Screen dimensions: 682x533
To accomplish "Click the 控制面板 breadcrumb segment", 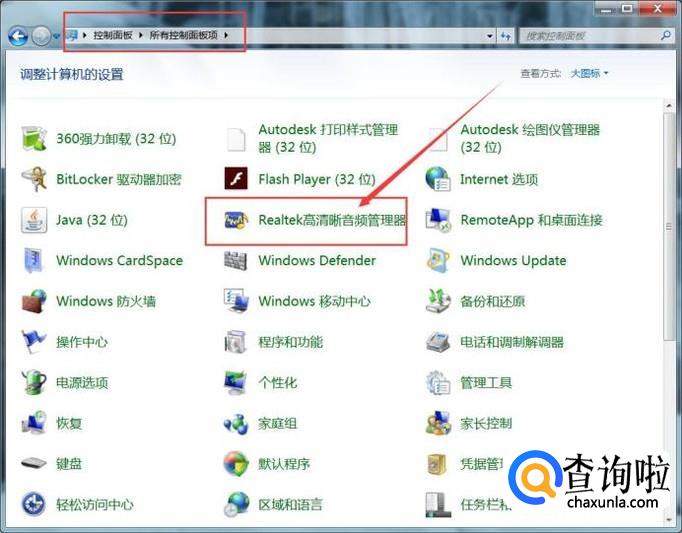I will [x=113, y=35].
